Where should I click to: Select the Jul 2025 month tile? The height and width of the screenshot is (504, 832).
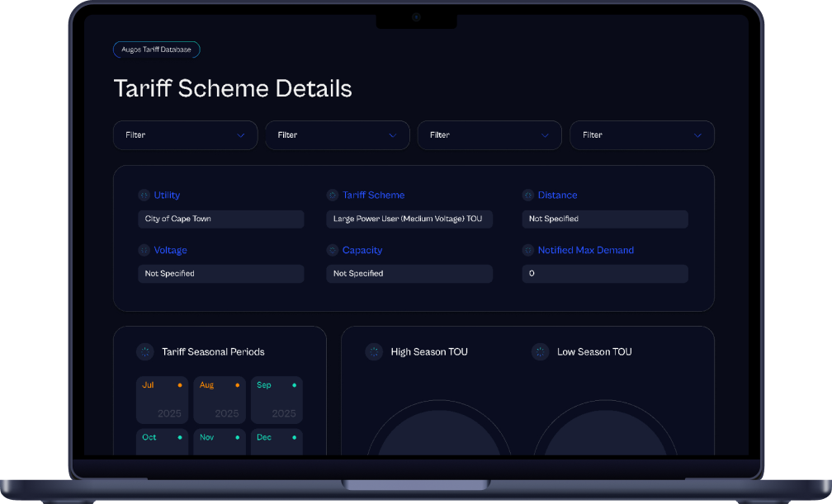[x=163, y=400]
